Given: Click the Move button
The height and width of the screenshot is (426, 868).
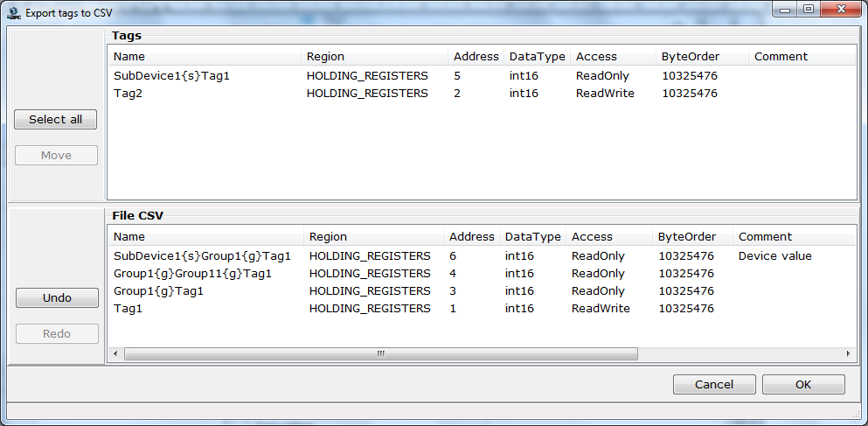Looking at the screenshot, I should 56,156.
